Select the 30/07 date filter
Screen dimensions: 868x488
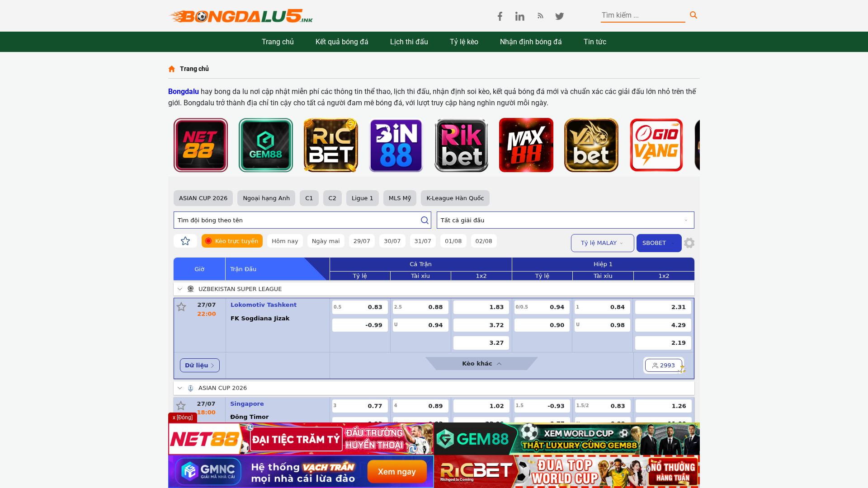(x=392, y=241)
